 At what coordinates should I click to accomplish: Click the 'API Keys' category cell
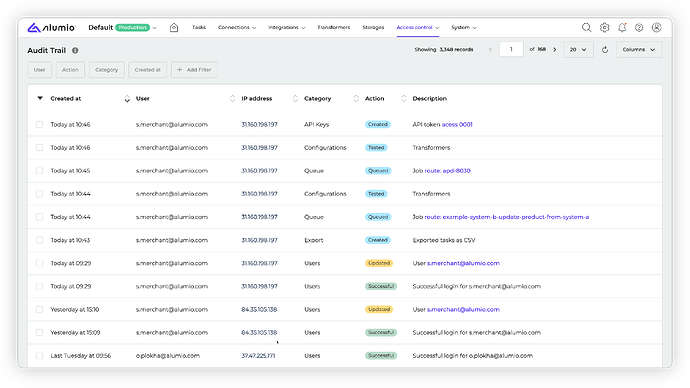tap(316, 124)
